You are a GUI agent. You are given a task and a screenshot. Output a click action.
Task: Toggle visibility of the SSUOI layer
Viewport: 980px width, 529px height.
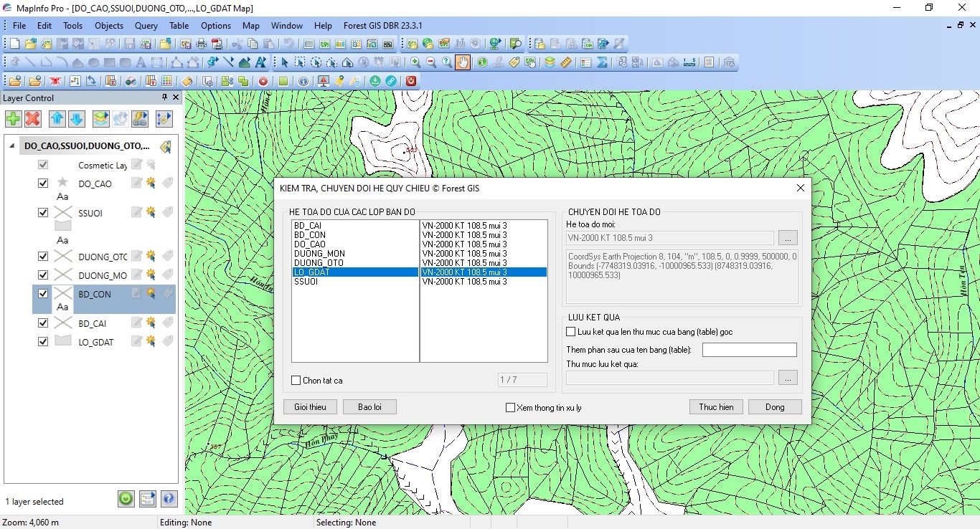43,213
